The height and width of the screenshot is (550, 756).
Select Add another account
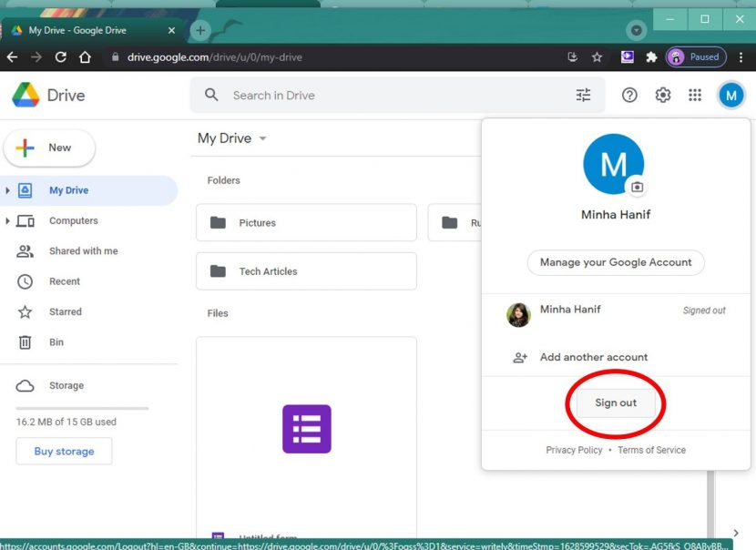[x=616, y=357]
